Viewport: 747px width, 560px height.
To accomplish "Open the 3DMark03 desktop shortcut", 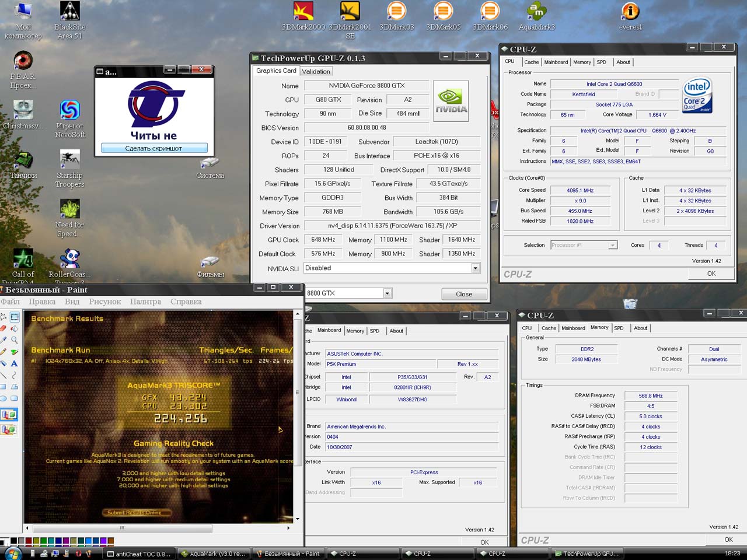I will pyautogui.click(x=397, y=16).
